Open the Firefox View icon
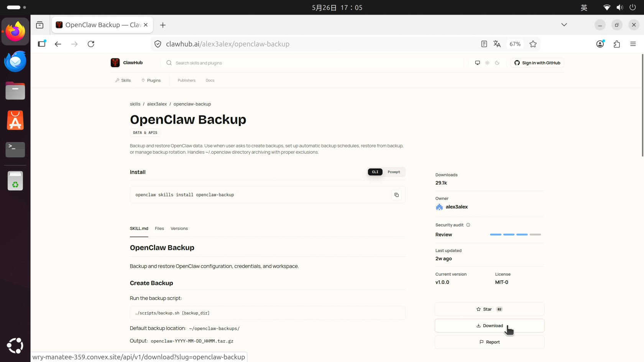Image resolution: width=644 pixels, height=362 pixels. pyautogui.click(x=39, y=25)
